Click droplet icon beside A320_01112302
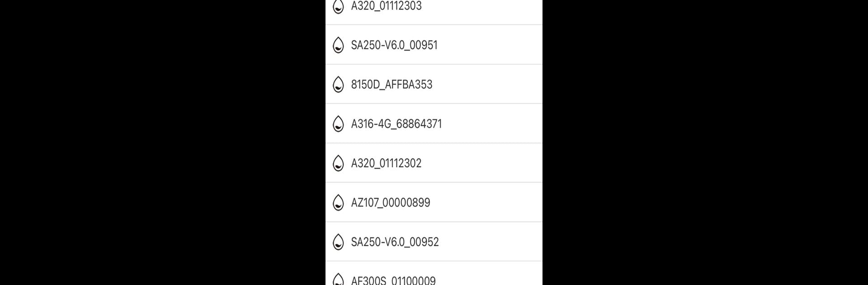 point(338,163)
